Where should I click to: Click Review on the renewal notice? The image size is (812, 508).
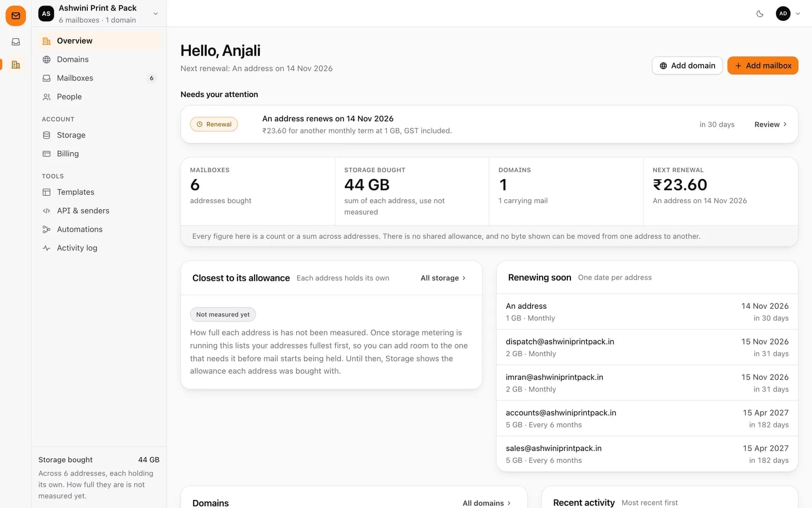pos(770,124)
